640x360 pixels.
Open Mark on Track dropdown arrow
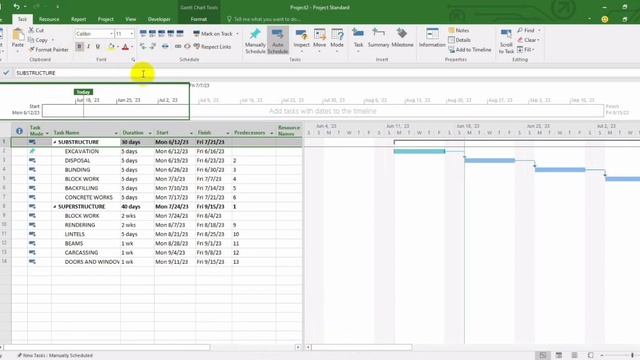237,33
